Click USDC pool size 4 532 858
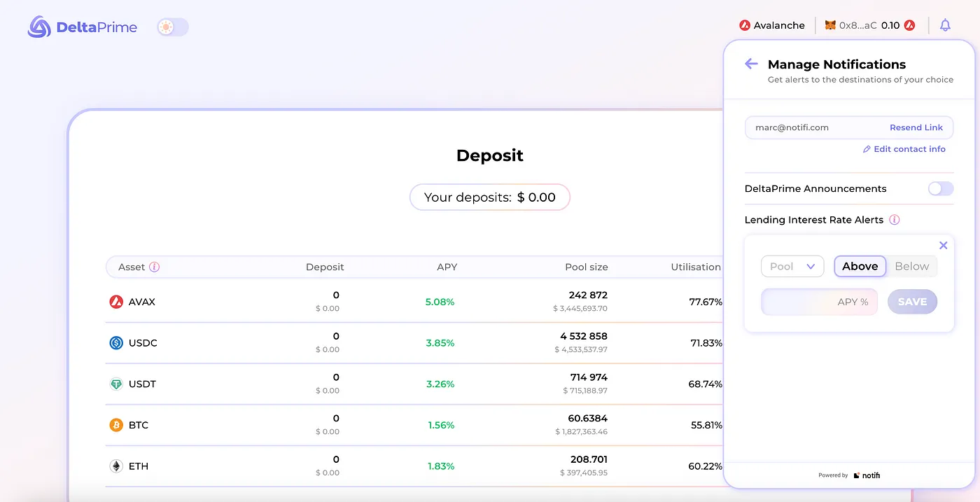980x502 pixels. [584, 336]
